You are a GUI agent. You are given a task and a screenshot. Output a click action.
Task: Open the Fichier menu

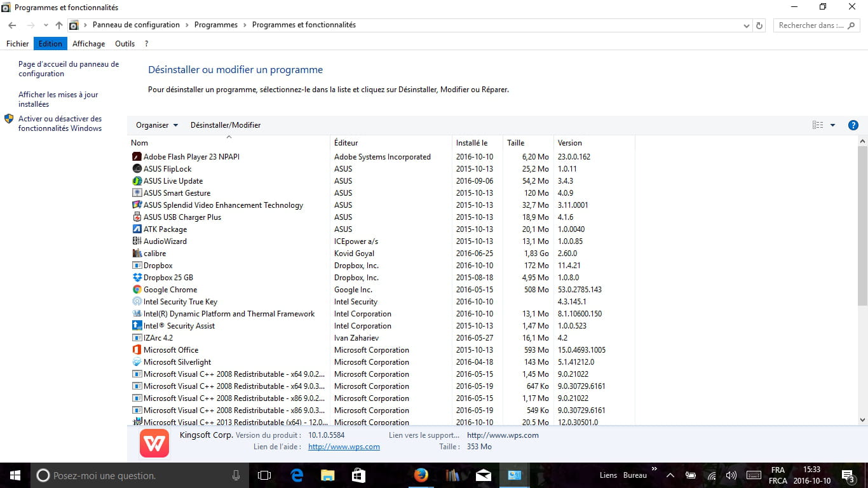pyautogui.click(x=18, y=44)
